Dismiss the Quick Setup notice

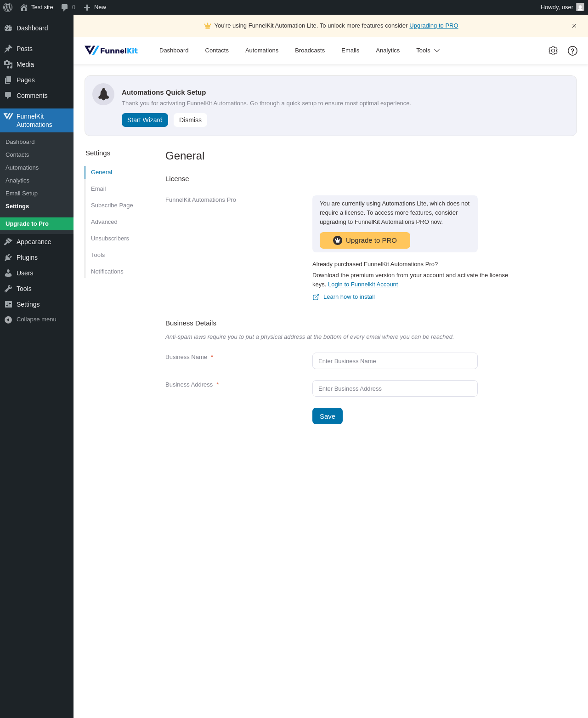point(190,120)
